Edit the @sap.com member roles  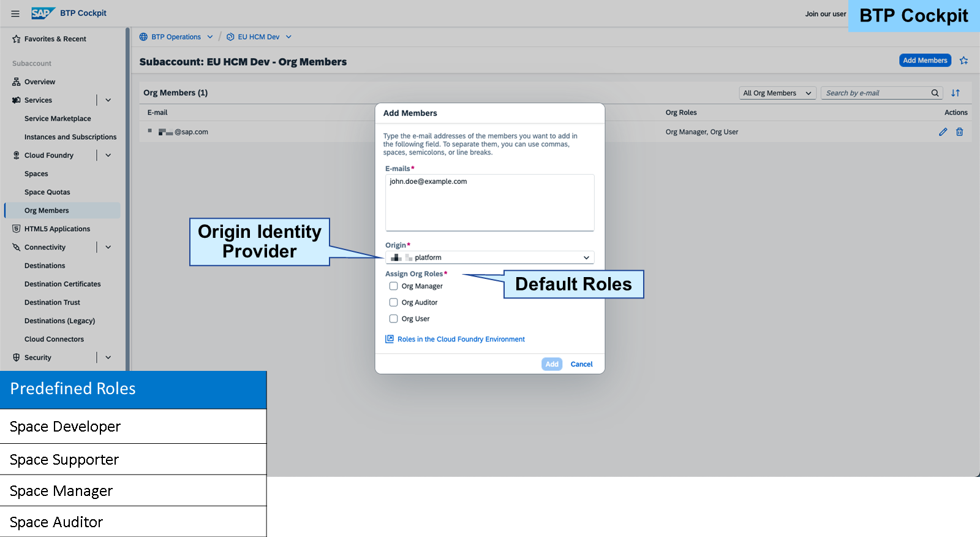943,132
